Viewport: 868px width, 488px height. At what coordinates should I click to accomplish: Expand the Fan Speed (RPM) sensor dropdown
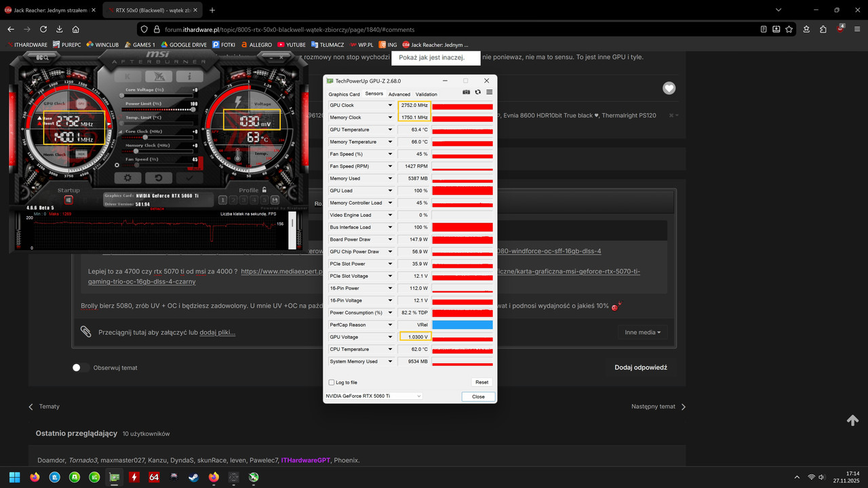click(x=390, y=166)
